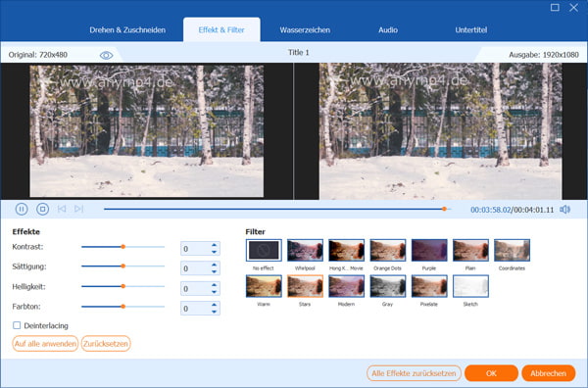
Task: Apply the Coordinates filter
Action: point(512,250)
